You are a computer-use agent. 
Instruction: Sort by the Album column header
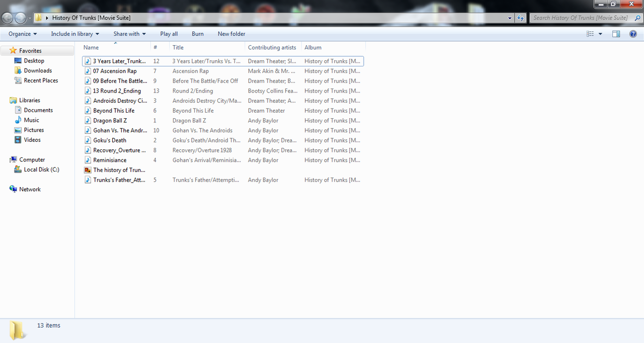click(x=333, y=47)
